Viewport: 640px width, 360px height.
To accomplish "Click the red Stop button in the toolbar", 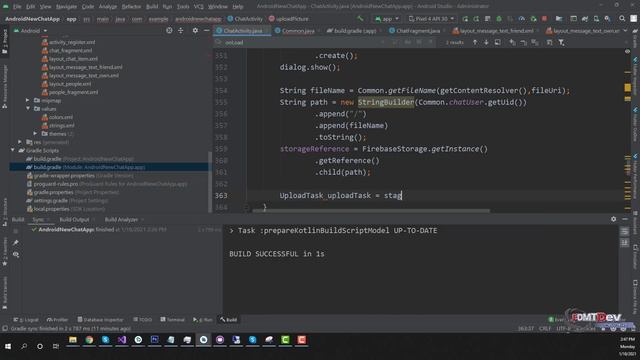I will click(x=544, y=19).
